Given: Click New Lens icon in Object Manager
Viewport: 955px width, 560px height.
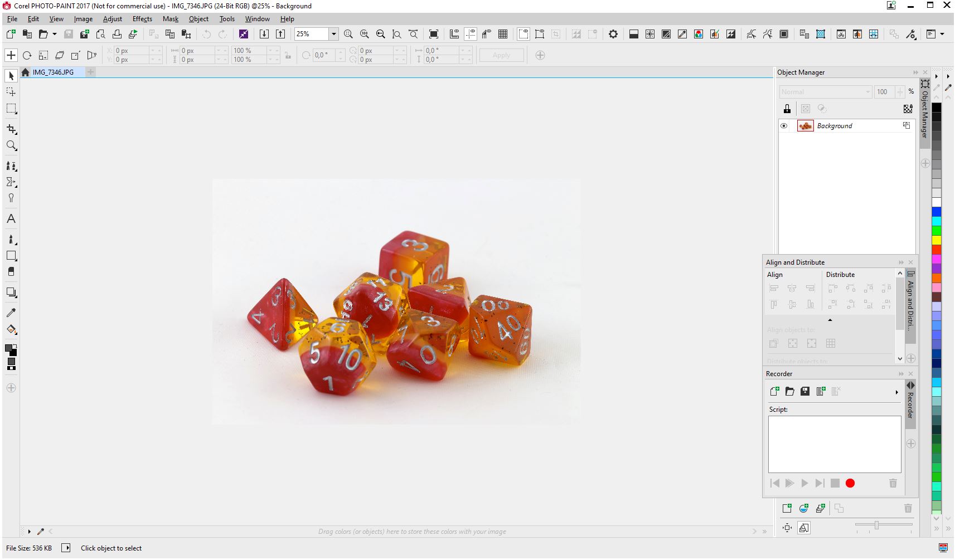Looking at the screenshot, I should (x=803, y=508).
